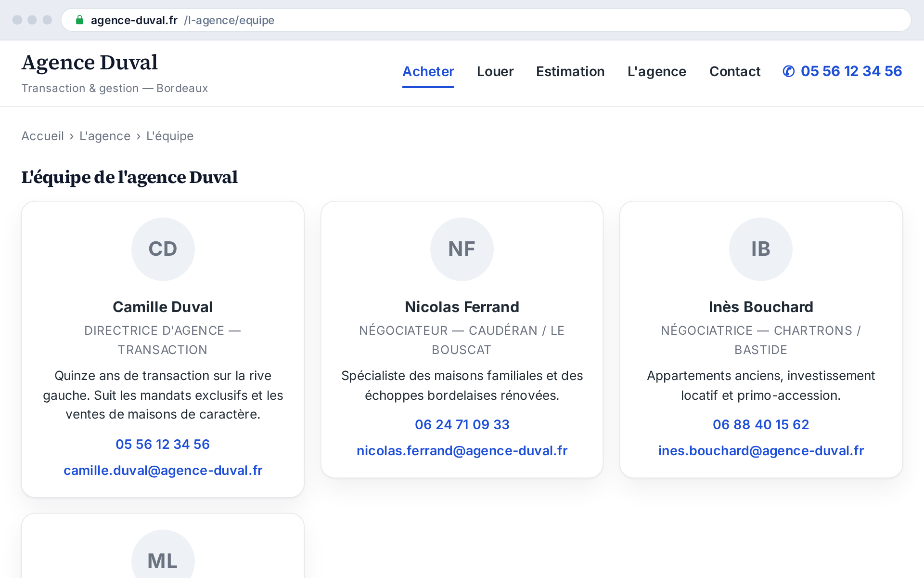The image size is (924, 578).
Task: Go to Accueil in the breadcrumb
Action: click(x=42, y=136)
